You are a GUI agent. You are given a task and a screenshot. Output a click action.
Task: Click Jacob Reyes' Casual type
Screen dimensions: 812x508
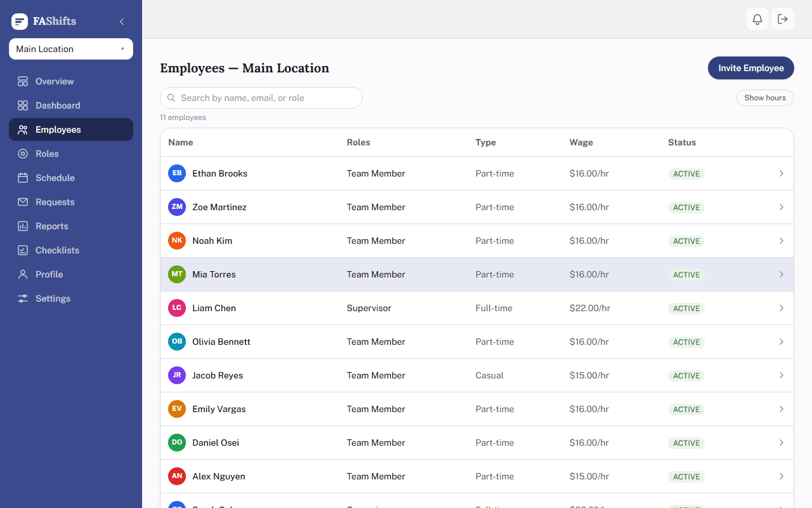[490, 375]
